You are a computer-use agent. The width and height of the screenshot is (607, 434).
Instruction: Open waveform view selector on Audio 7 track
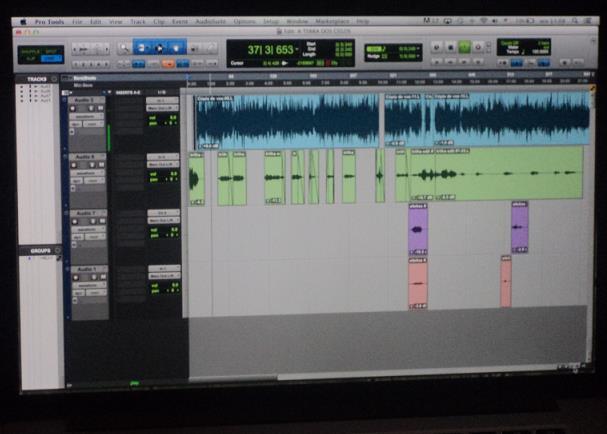[x=89, y=229]
